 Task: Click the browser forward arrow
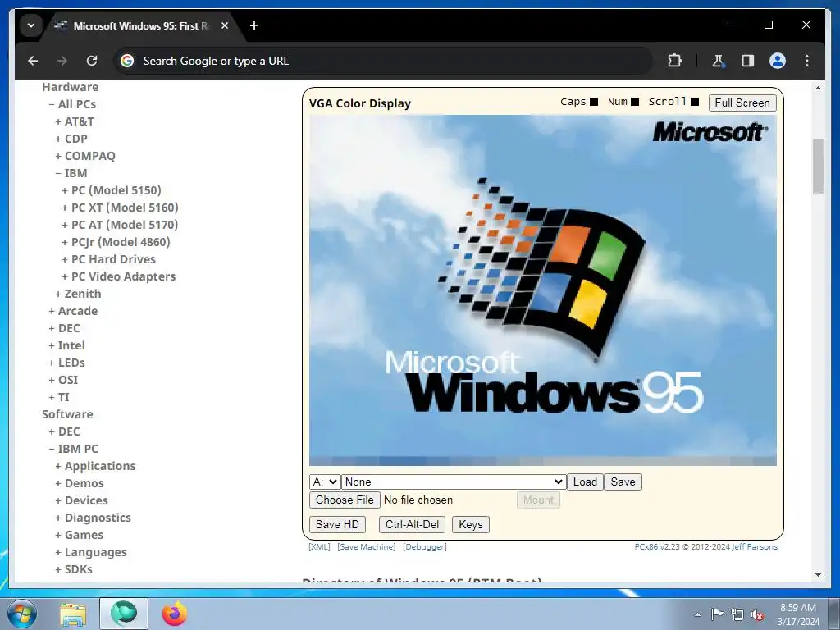tap(62, 61)
